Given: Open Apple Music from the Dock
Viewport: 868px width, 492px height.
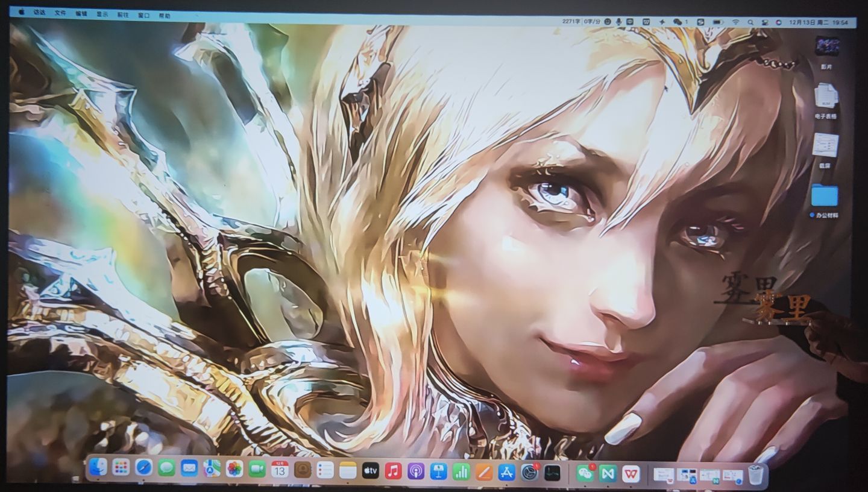Looking at the screenshot, I should coord(393,470).
